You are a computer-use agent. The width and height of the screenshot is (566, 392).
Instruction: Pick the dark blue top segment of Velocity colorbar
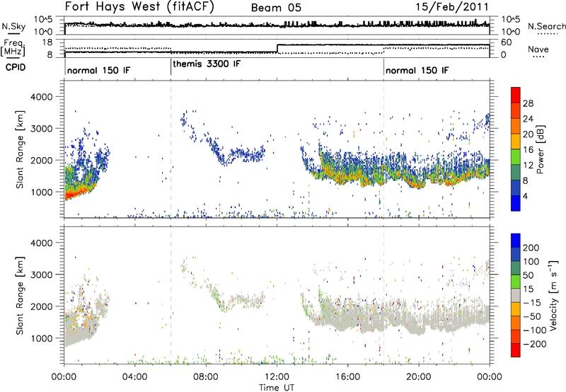point(516,241)
